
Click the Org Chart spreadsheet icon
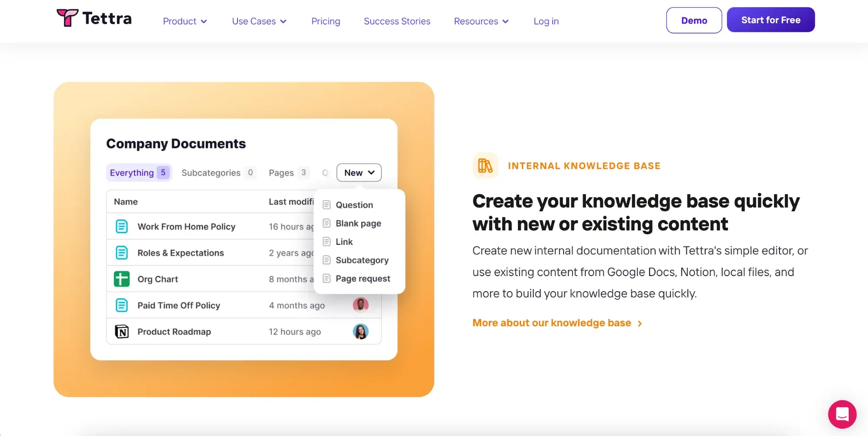[122, 279]
